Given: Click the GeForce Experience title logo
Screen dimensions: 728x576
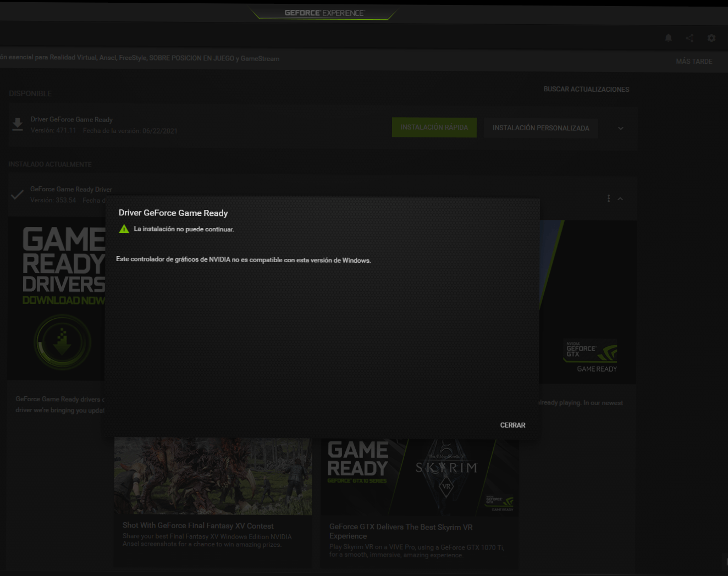Looking at the screenshot, I should [324, 13].
